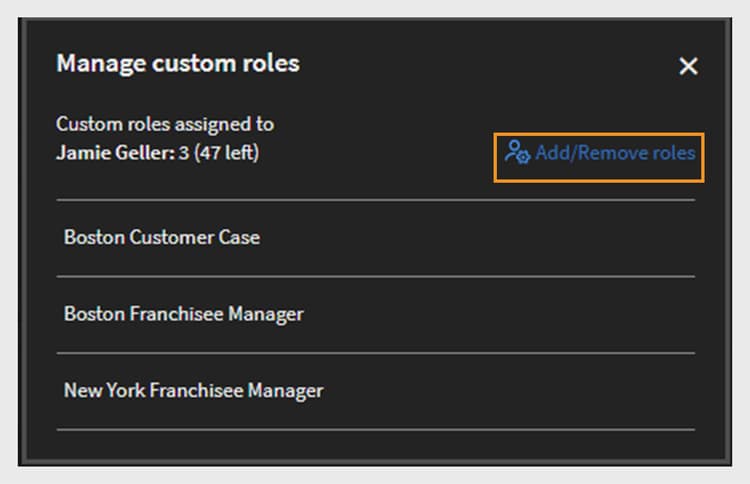The image size is (750, 484).
Task: Click the user-gear icon beside Add/Remove roles
Action: 517,153
